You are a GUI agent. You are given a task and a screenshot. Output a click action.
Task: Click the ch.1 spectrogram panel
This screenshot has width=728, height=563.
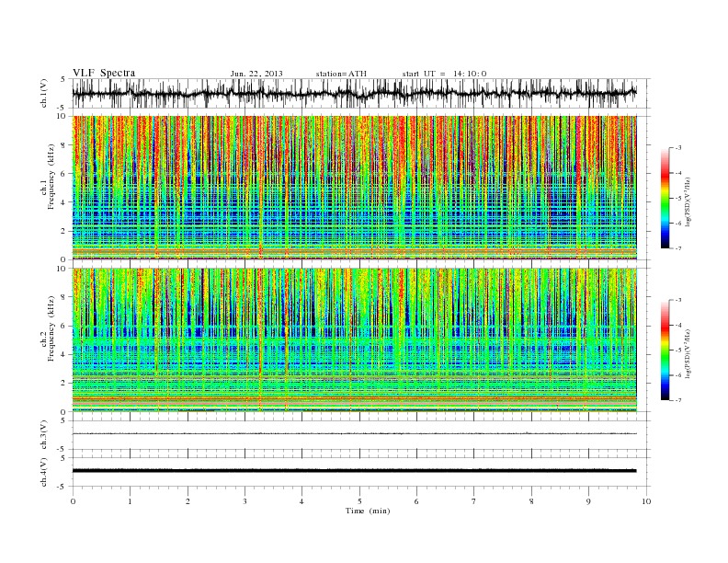click(x=354, y=188)
